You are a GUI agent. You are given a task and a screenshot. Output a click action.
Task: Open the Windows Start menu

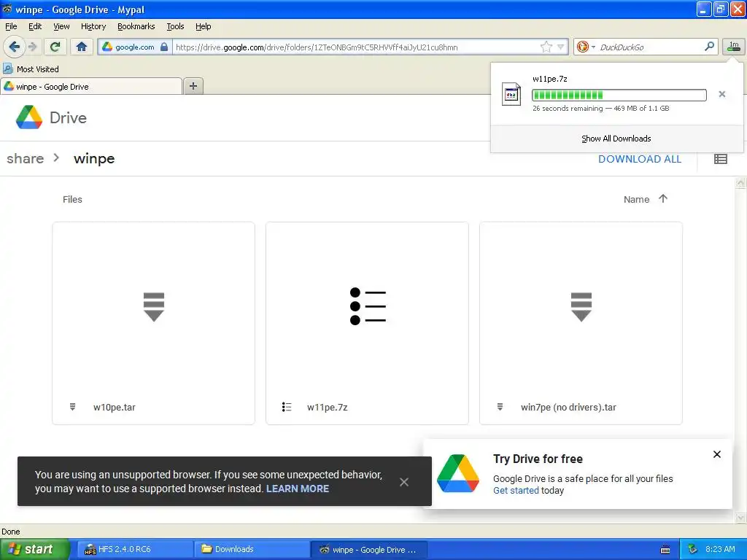tap(34, 549)
